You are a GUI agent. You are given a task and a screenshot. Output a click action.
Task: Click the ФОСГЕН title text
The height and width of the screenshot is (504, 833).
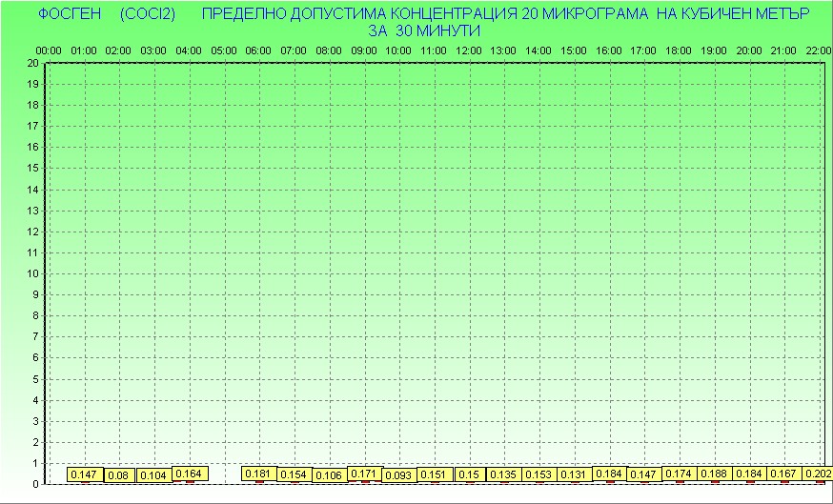(x=70, y=13)
